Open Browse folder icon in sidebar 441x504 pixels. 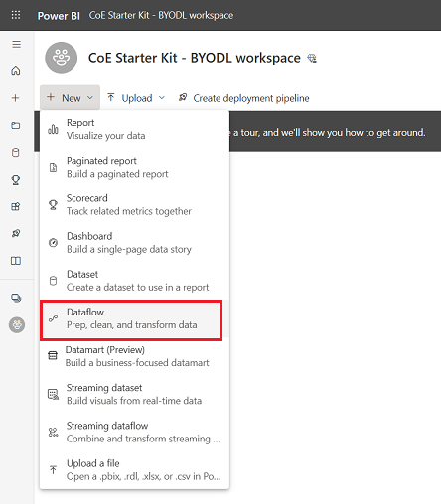tap(16, 125)
